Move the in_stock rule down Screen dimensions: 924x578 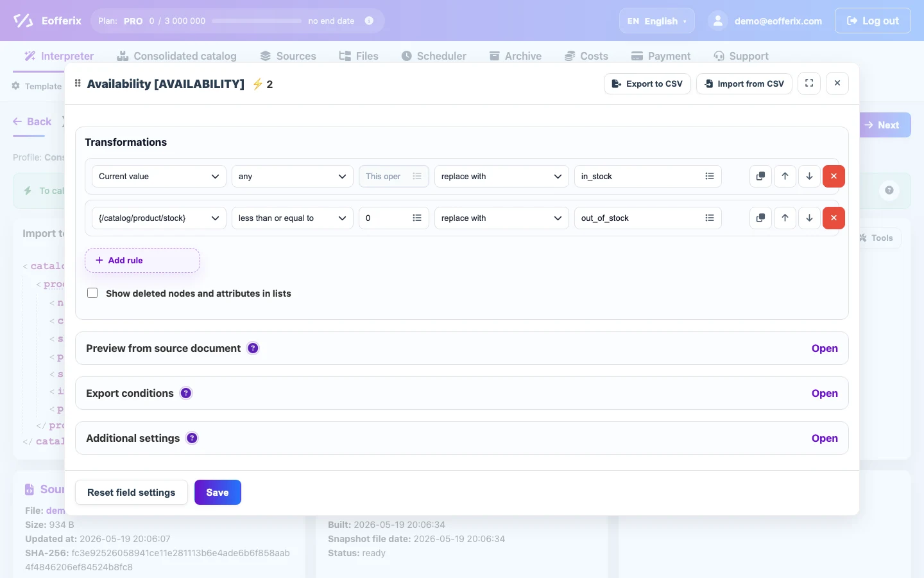809,176
